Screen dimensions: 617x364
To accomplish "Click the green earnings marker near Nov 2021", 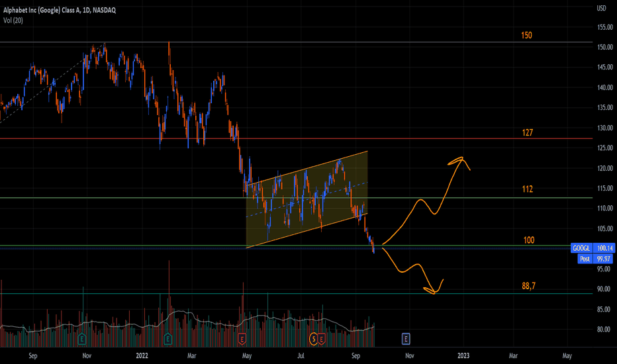I will [82, 338].
